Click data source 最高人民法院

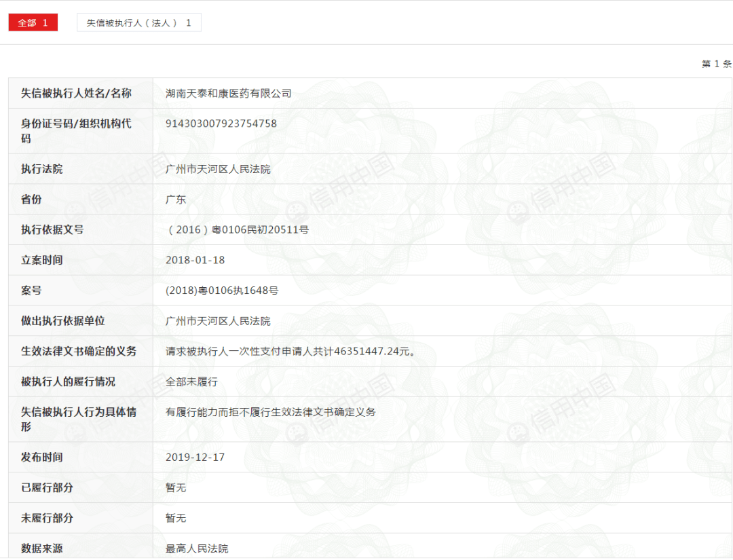(x=197, y=548)
